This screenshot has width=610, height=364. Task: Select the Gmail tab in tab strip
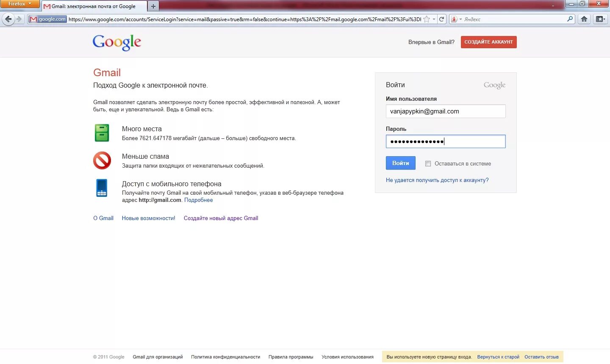click(x=94, y=6)
